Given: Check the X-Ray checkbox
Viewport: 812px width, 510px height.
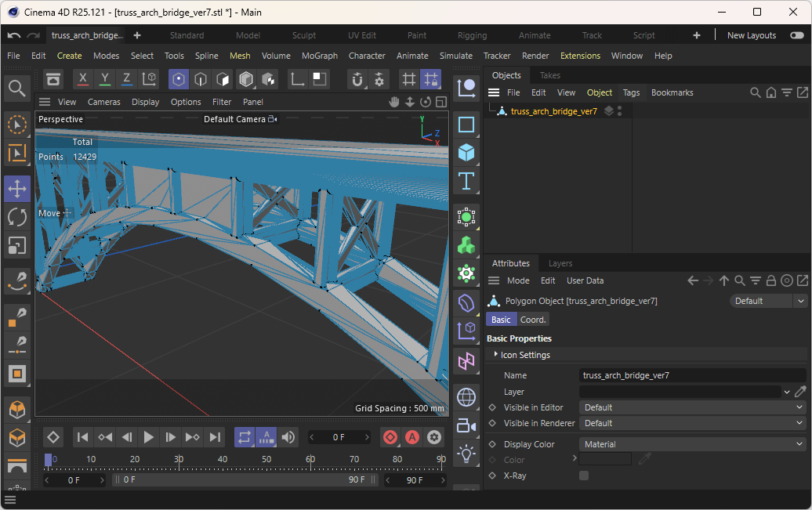Looking at the screenshot, I should click(x=584, y=476).
